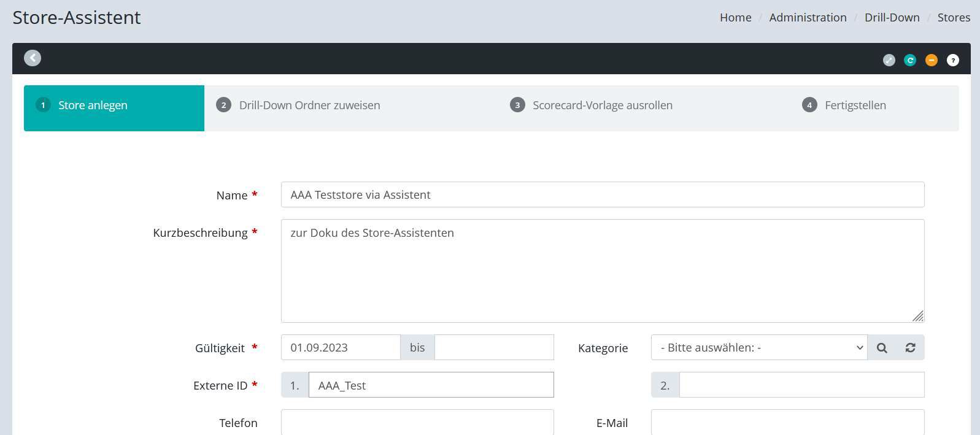Viewport: 980px width, 435px height.
Task: Refresh the Kategorie list with the sync icon
Action: pyautogui.click(x=910, y=348)
